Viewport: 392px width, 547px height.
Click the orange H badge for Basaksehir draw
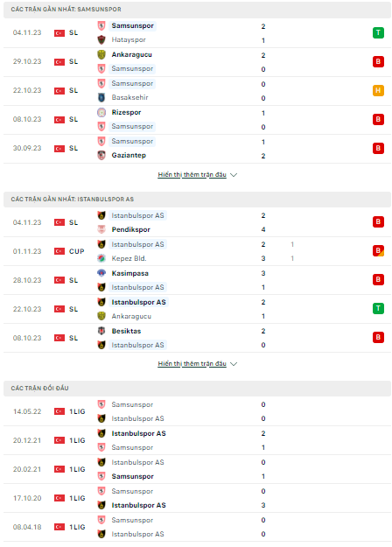(x=378, y=90)
